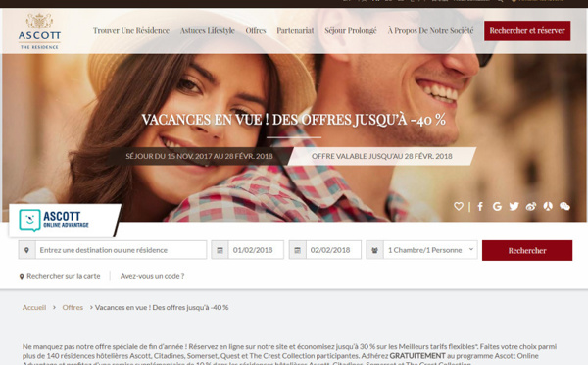Click the Offre valable jusqu'au 28 févr. label

(x=382, y=156)
